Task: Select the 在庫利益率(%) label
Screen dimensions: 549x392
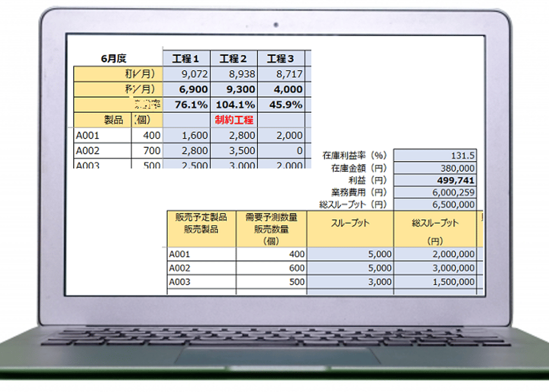Action: pyautogui.click(x=354, y=156)
